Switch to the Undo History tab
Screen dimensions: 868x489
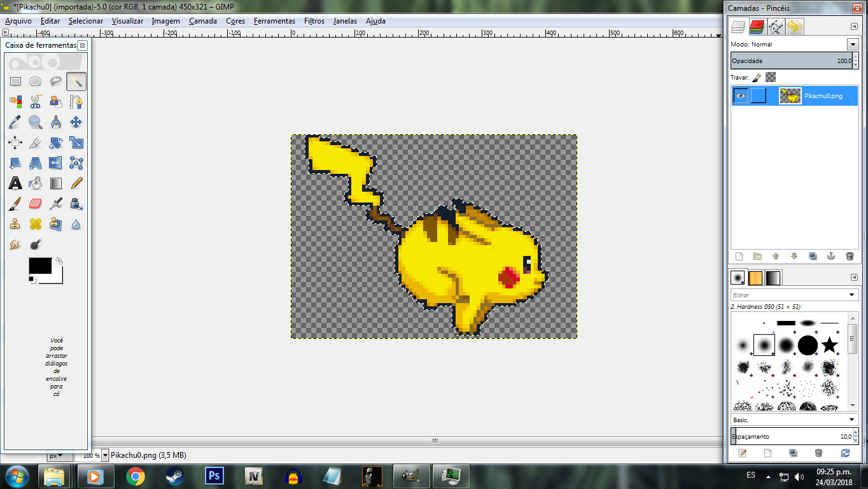coord(794,26)
